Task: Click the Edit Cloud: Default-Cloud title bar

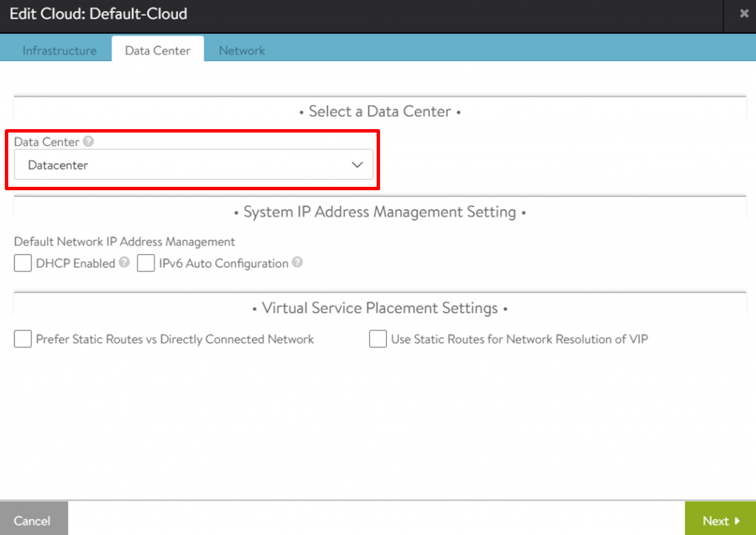Action: point(98,14)
